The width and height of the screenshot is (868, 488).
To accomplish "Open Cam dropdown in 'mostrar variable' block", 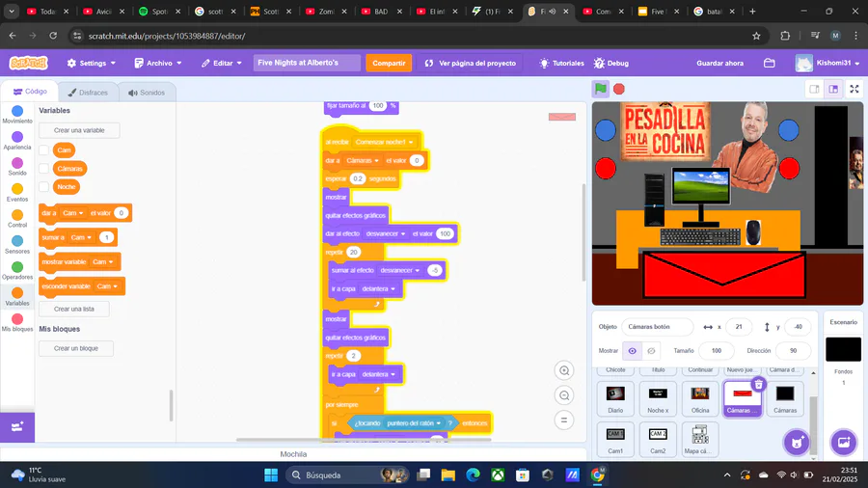I will point(102,261).
